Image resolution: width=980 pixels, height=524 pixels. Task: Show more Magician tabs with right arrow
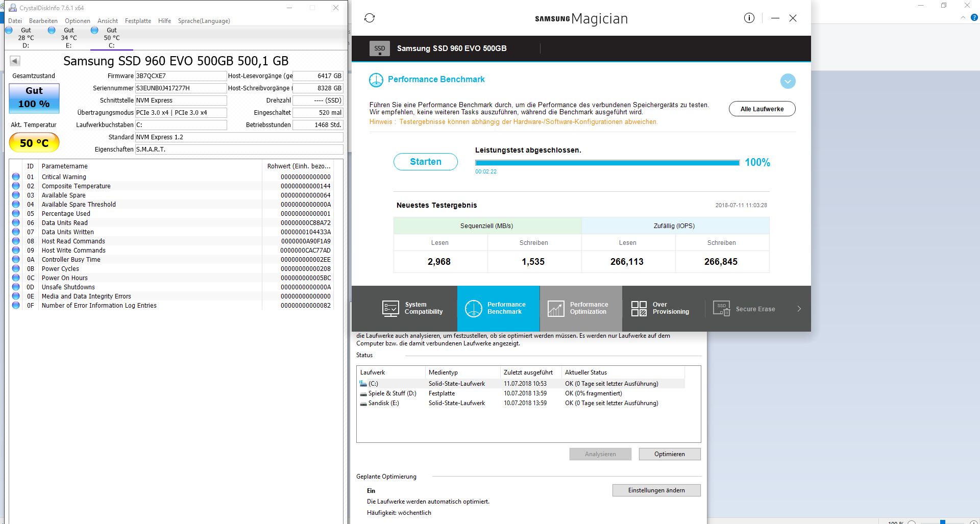pyautogui.click(x=799, y=309)
